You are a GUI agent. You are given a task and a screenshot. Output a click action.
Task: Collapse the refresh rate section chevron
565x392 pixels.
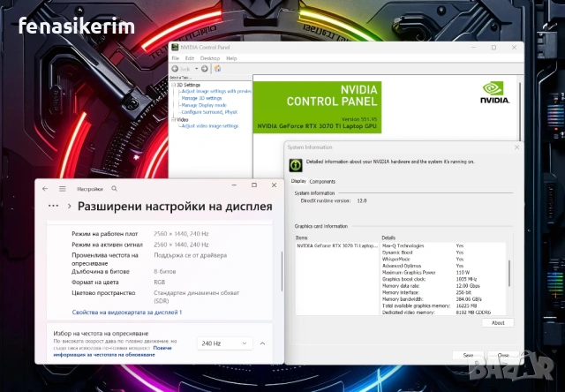(x=262, y=343)
